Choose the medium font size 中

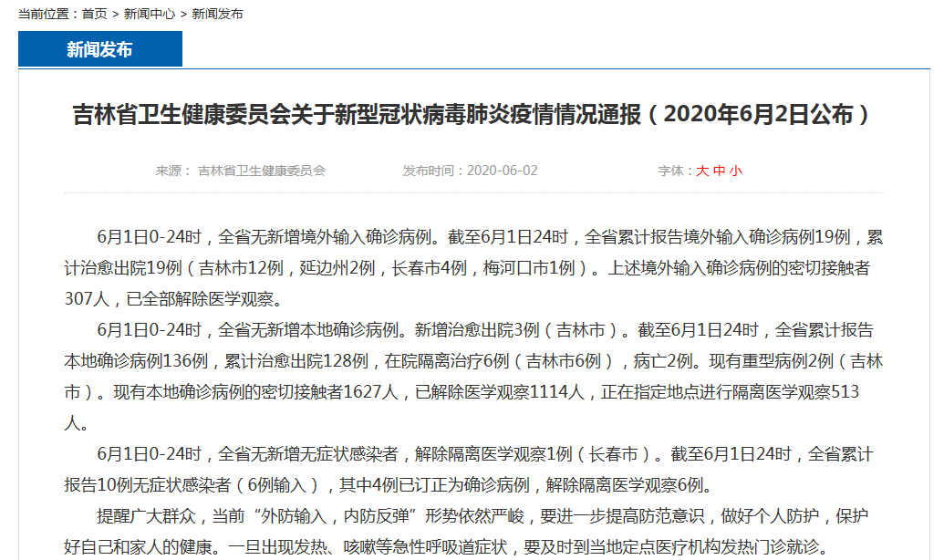click(x=719, y=171)
